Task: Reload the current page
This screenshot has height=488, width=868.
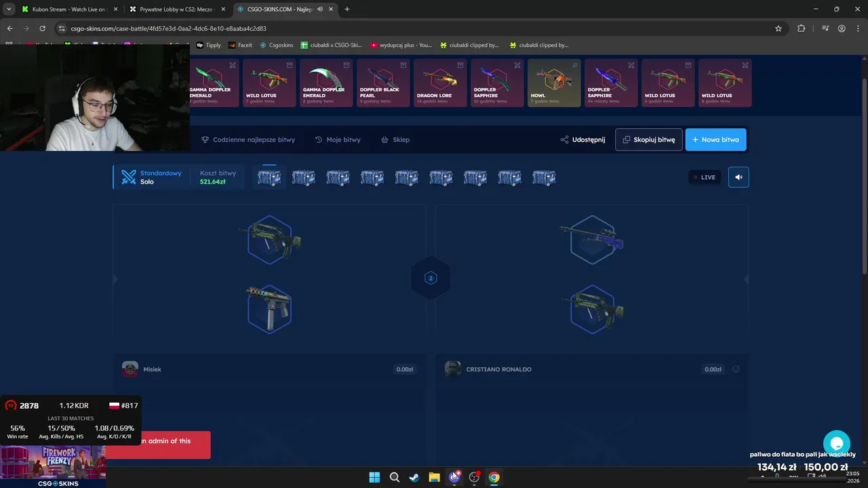Action: [x=42, y=28]
